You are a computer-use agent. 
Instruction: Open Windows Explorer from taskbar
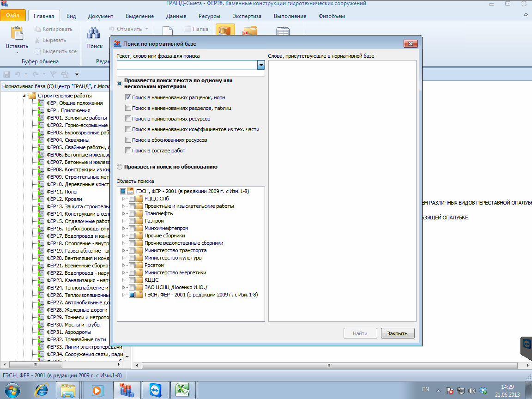68,390
